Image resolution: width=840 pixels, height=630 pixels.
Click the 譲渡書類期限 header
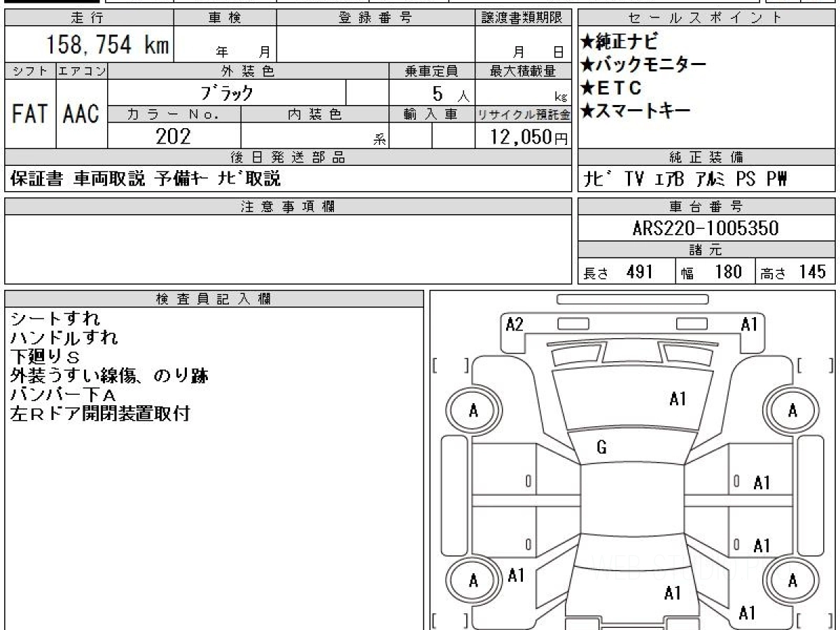click(524, 17)
